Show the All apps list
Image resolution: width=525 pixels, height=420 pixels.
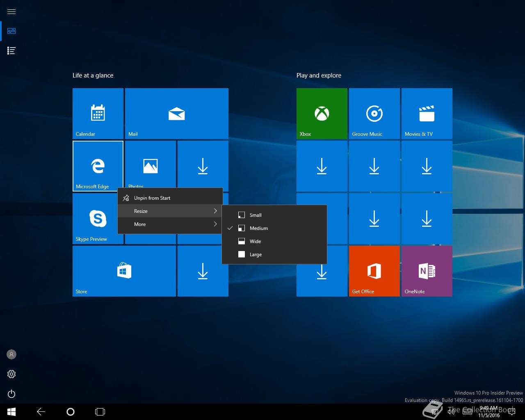[x=11, y=51]
